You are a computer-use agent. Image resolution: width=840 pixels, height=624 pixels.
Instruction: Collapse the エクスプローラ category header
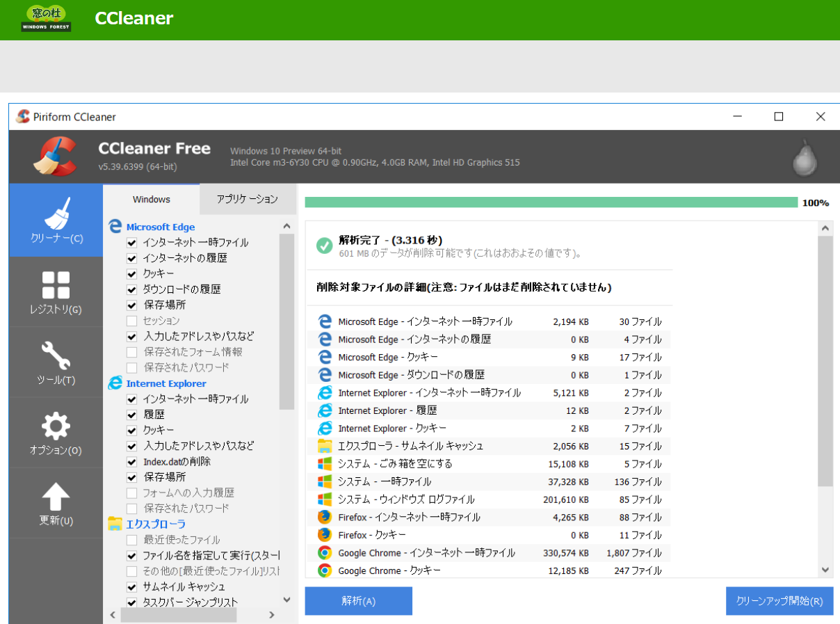155,524
